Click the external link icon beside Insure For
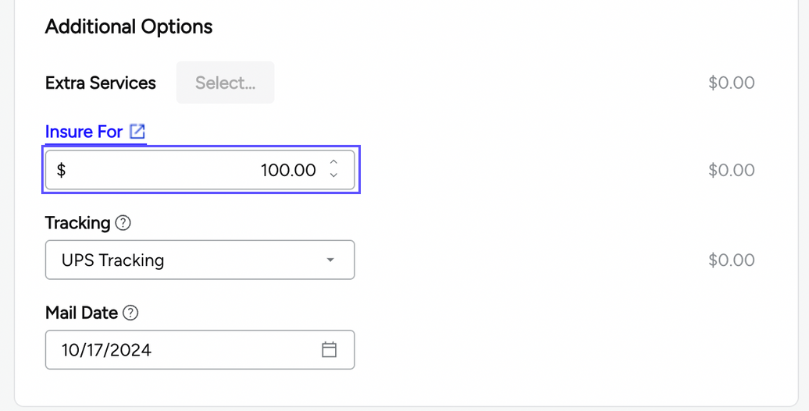This screenshot has width=809, height=411. tap(138, 131)
